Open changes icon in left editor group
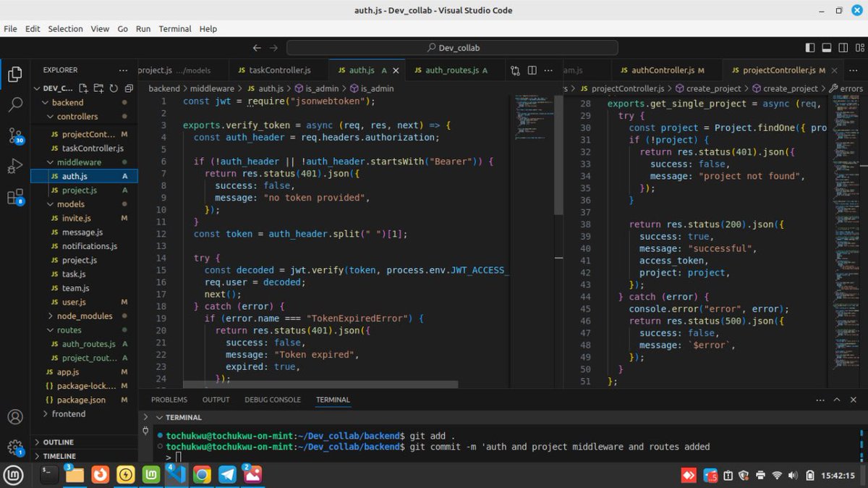This screenshot has width=868, height=488. tap(515, 70)
